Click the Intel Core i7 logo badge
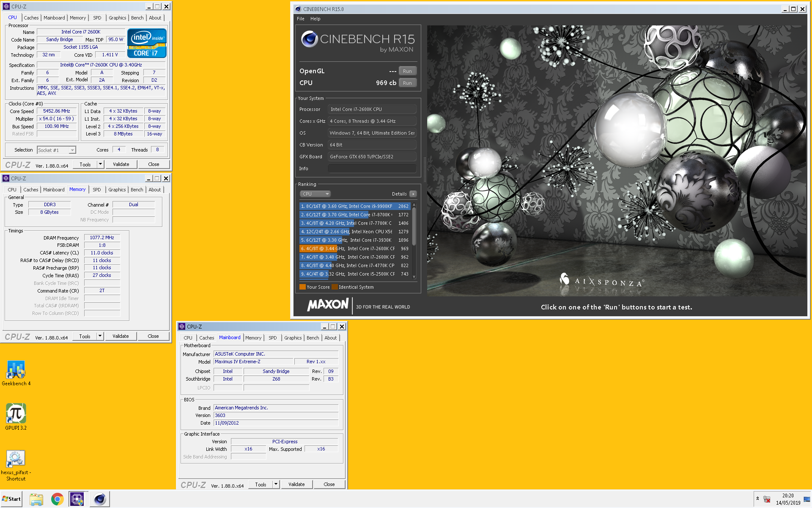 pyautogui.click(x=147, y=43)
